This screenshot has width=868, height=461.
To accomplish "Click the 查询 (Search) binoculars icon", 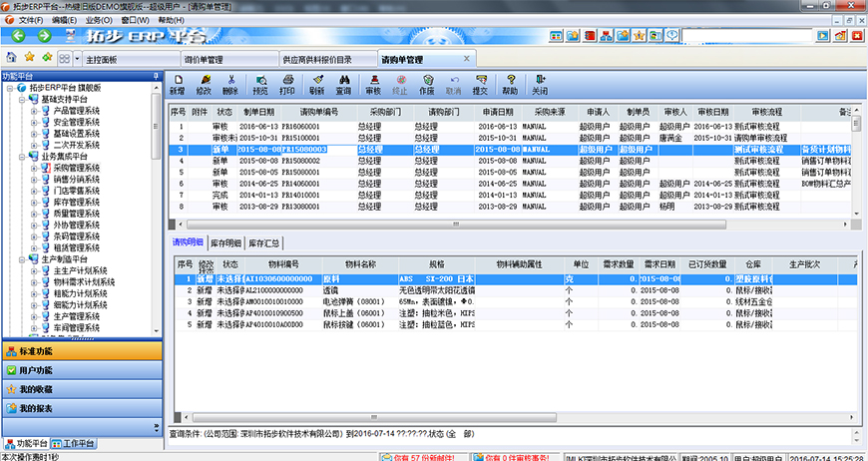I will [x=343, y=84].
